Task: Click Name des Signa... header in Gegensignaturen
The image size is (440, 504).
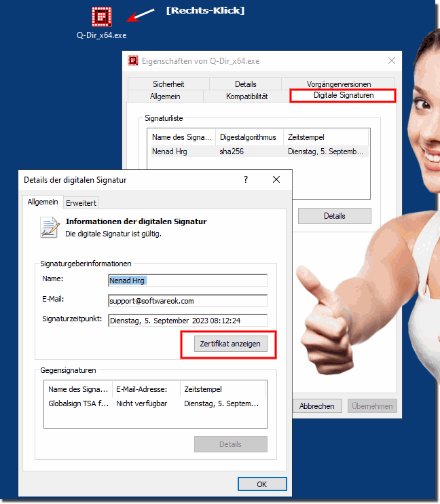Action: 78,389
